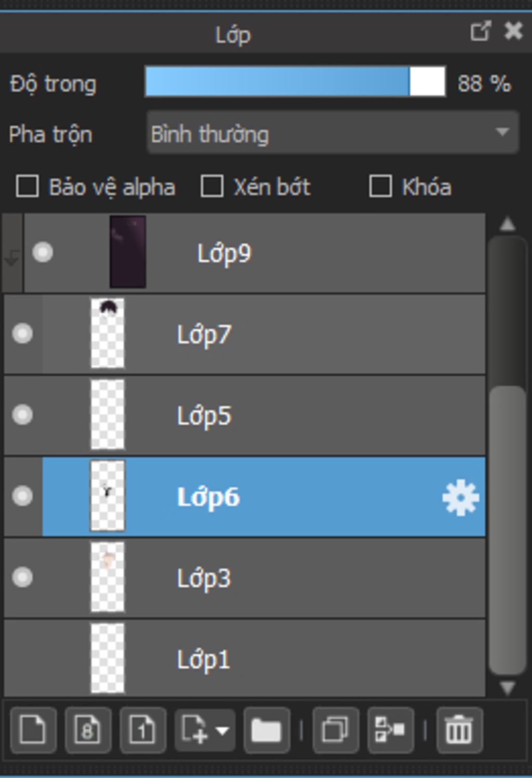Select the Lớp1 layer
Viewport: 532px width, 778px height.
pos(245,658)
